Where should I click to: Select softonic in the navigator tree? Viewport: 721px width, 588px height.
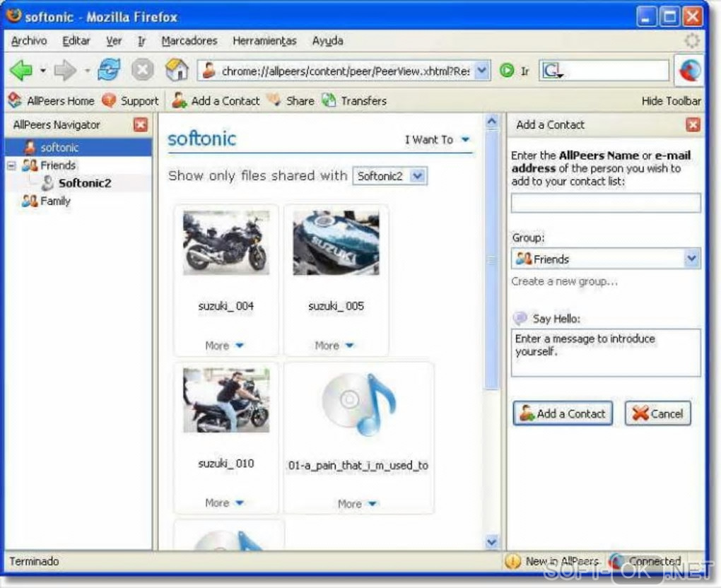click(x=78, y=148)
